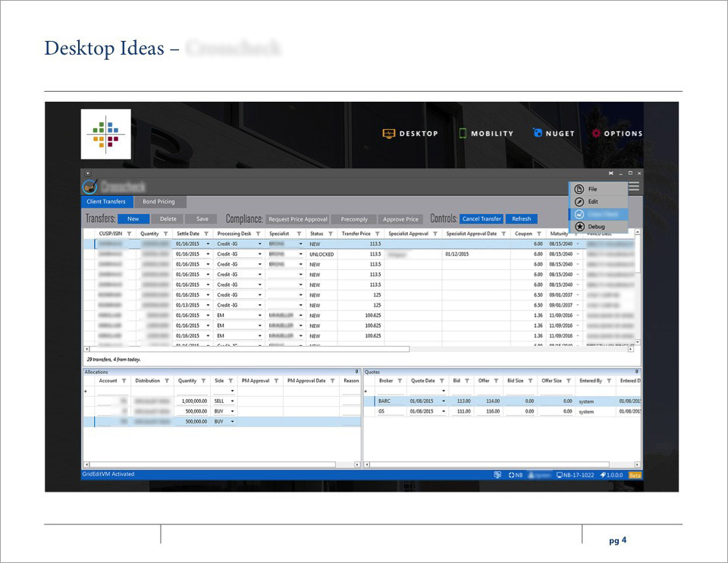
Task: Click the Options gear icon
Action: pos(596,134)
